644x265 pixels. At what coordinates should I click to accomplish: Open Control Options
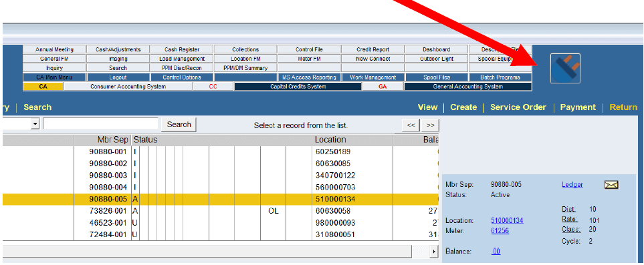tap(181, 77)
